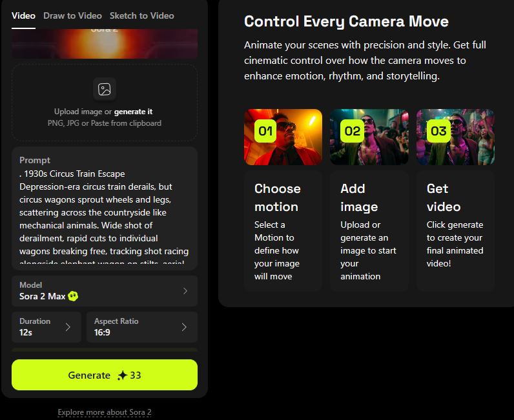
Task: Click the 02 step number badge
Action: [x=352, y=132]
